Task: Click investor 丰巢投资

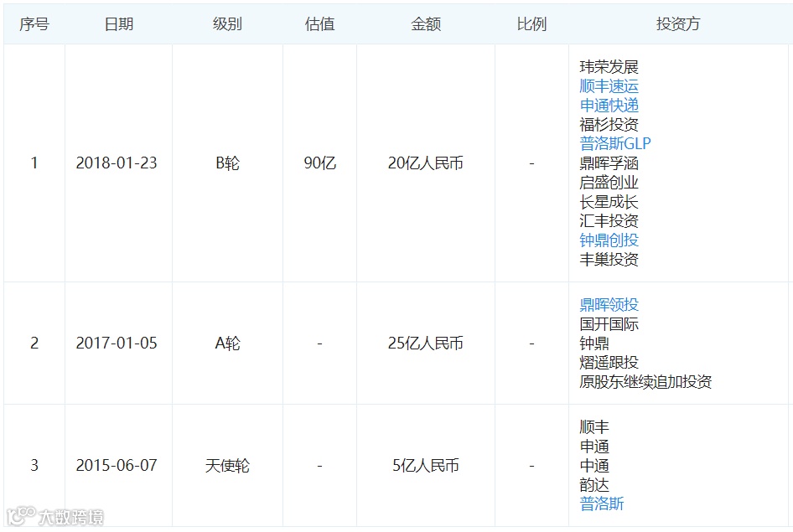Action: 609,259
